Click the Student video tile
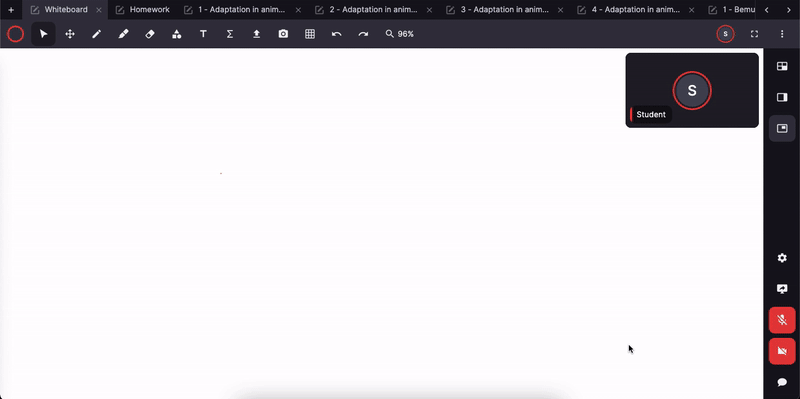This screenshot has width=800, height=399. (692, 90)
